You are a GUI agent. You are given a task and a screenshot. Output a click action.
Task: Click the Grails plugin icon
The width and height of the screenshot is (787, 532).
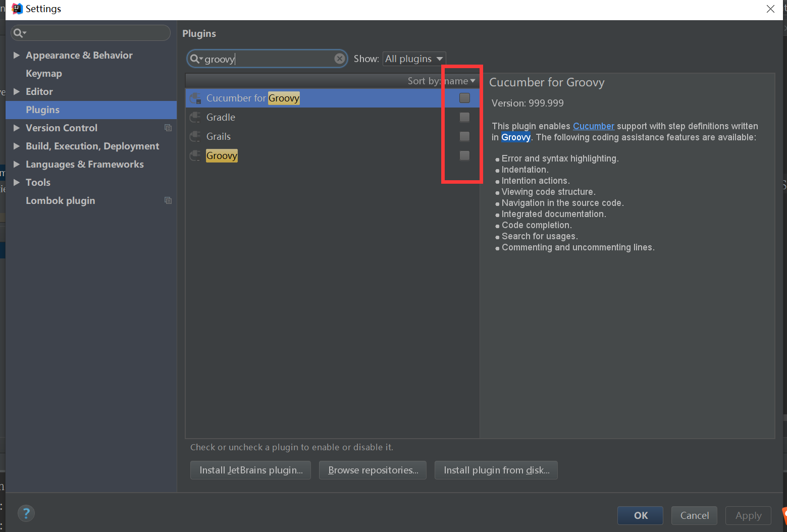195,137
